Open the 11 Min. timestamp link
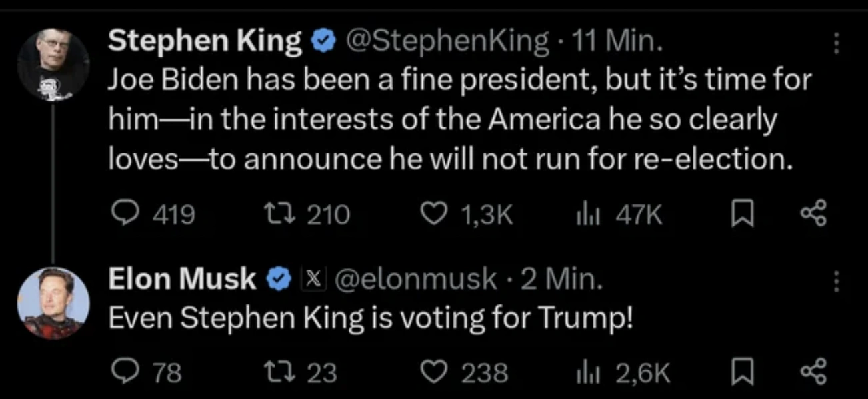 [617, 42]
